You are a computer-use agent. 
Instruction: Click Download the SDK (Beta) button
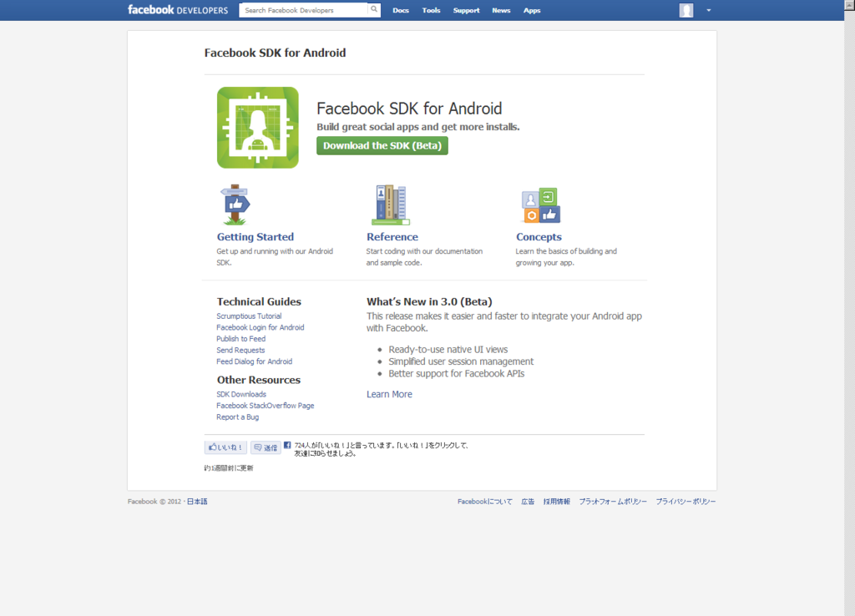pyautogui.click(x=382, y=145)
